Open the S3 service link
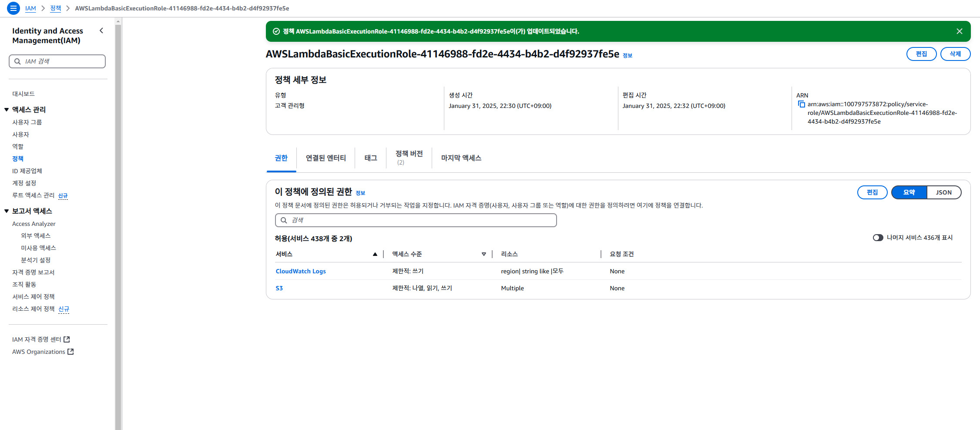The height and width of the screenshot is (430, 980). pyautogui.click(x=279, y=288)
